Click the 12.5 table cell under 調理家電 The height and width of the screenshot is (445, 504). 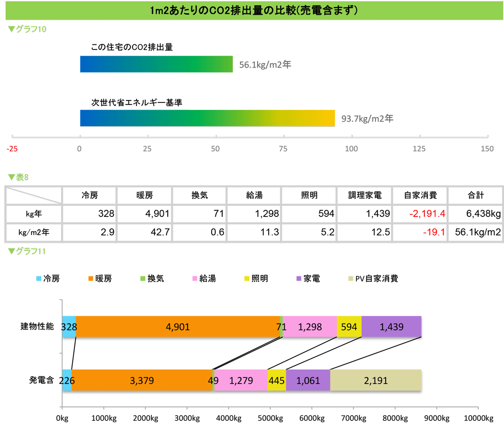365,232
